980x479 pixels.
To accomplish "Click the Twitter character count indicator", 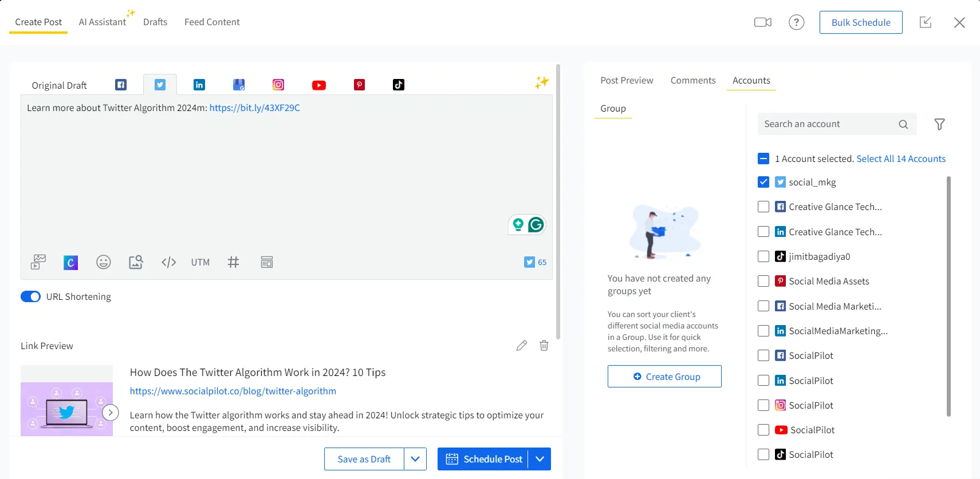I will click(x=536, y=262).
